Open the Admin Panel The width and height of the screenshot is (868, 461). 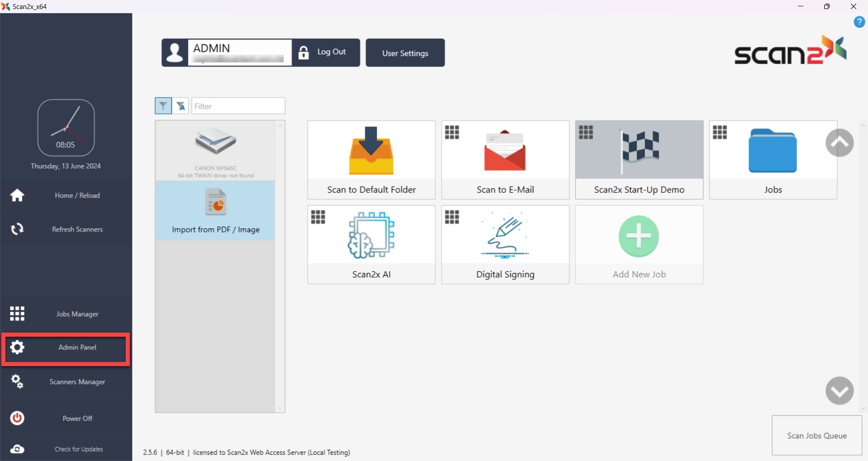click(66, 348)
